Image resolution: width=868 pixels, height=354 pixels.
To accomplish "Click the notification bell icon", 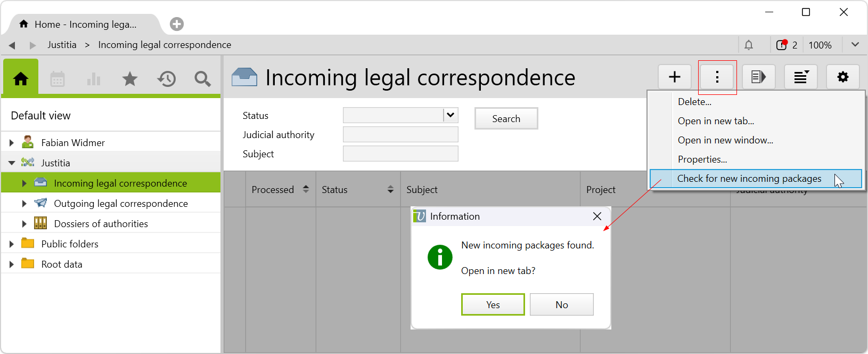I will [x=749, y=45].
